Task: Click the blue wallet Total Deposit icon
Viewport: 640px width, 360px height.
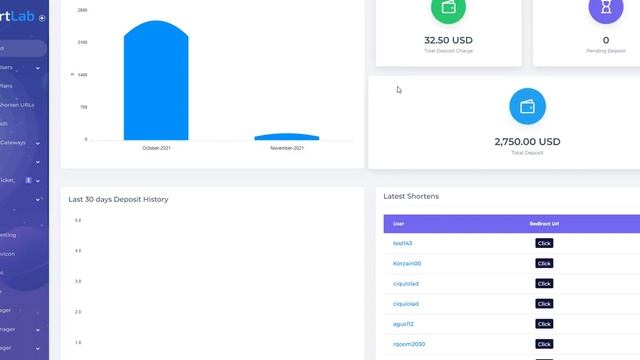Action: click(527, 107)
